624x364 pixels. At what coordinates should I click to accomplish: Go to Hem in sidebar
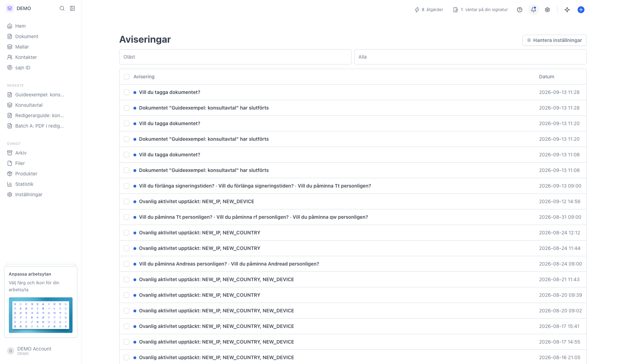tap(41, 26)
